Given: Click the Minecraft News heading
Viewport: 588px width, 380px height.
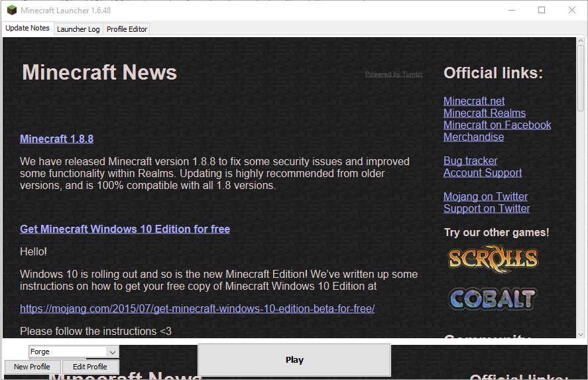Looking at the screenshot, I should coord(99,72).
